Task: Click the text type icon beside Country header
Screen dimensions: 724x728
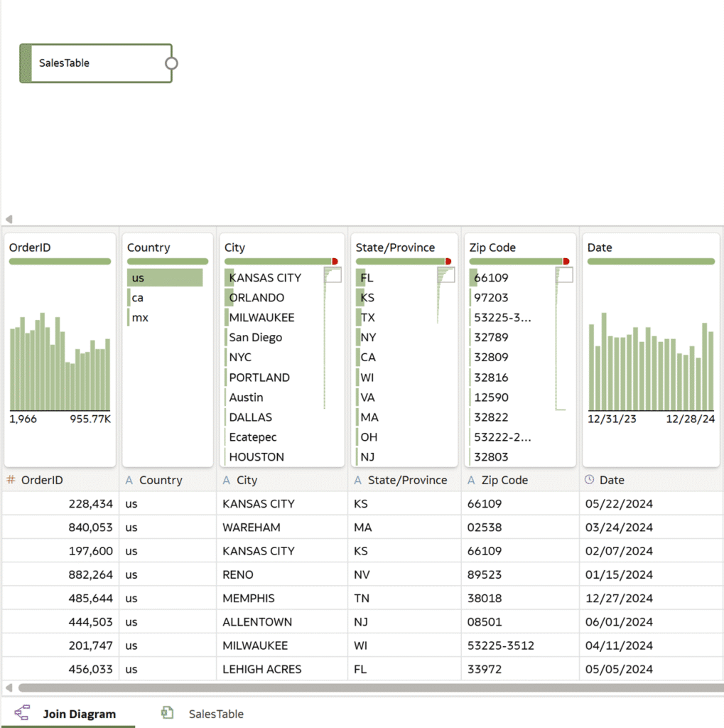Action: pos(129,480)
